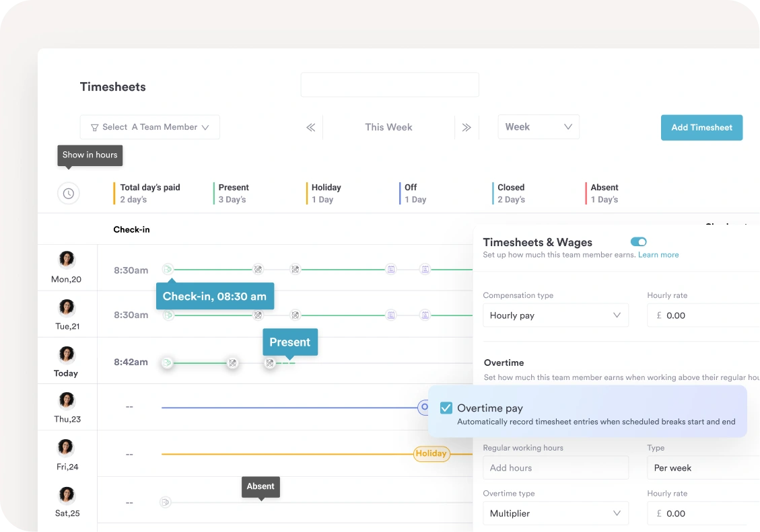Click the This Week period label
This screenshot has width=760, height=532.
(x=388, y=127)
